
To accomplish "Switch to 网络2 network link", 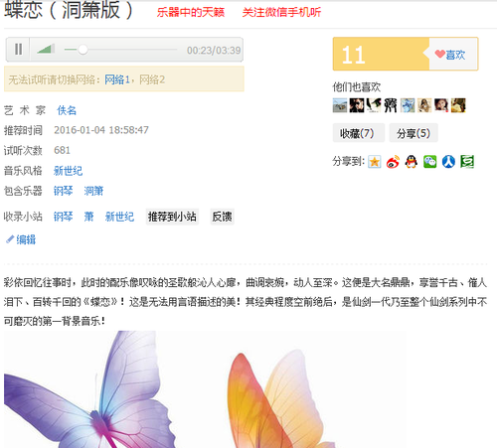I will 152,79.
